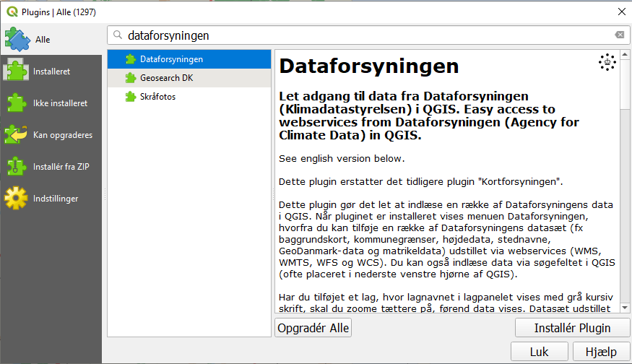
Task: Click the 'See english version below.' text
Action: (x=342, y=158)
